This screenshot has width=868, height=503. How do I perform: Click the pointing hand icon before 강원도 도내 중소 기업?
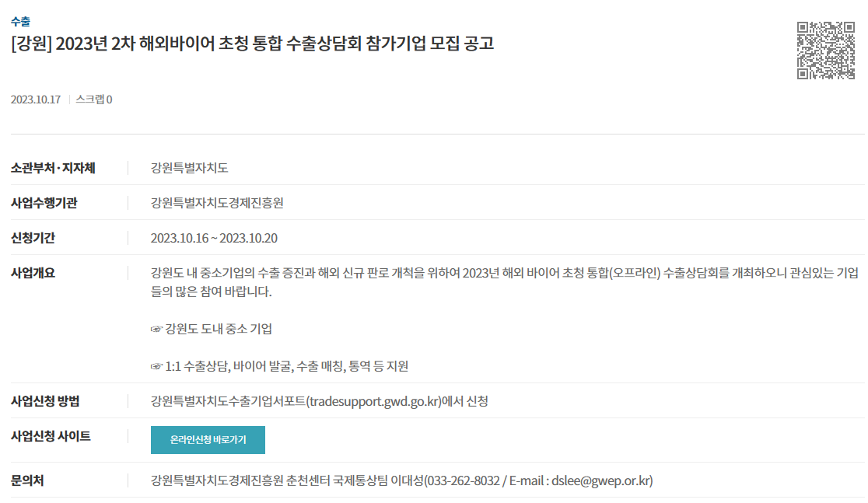point(156,330)
